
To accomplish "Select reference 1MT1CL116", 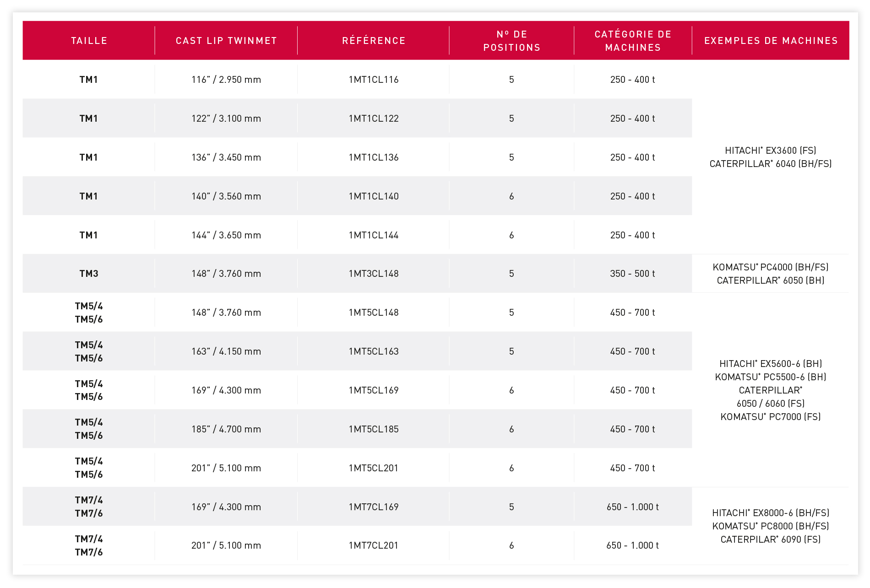I will pyautogui.click(x=374, y=80).
